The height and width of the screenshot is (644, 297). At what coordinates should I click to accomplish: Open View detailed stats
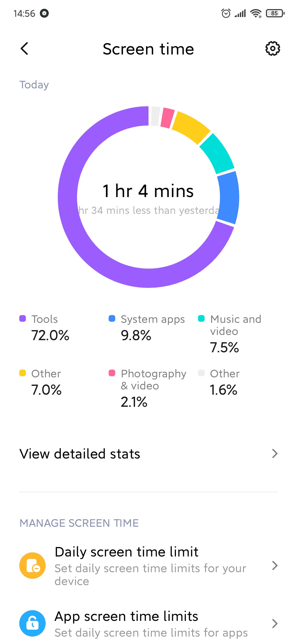pos(148,454)
